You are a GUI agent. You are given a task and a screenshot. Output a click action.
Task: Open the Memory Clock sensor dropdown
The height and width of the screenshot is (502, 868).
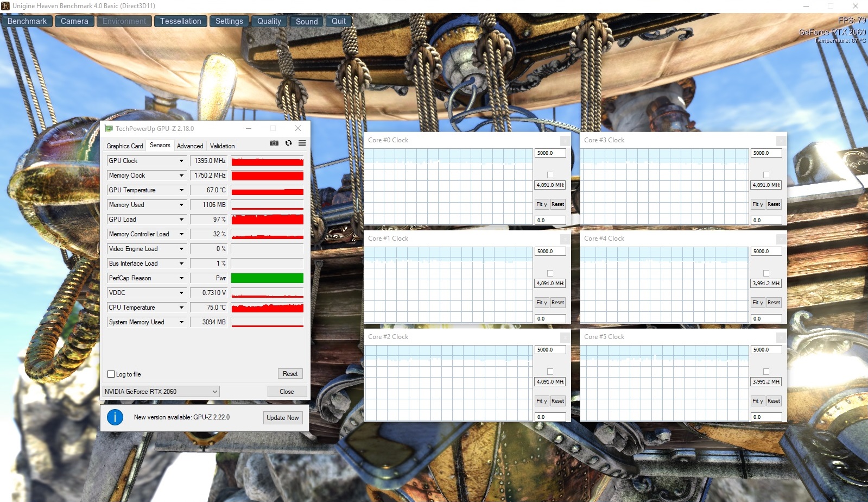[x=181, y=175]
